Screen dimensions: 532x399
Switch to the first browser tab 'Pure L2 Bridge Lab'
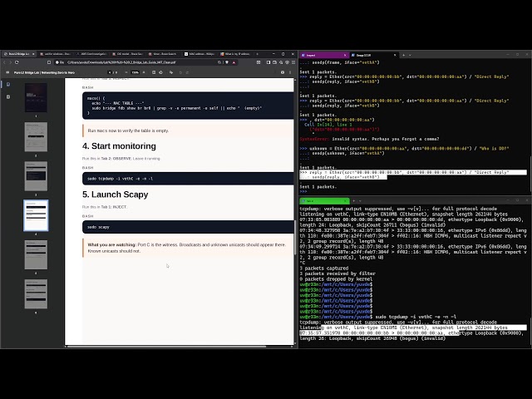coord(18,54)
